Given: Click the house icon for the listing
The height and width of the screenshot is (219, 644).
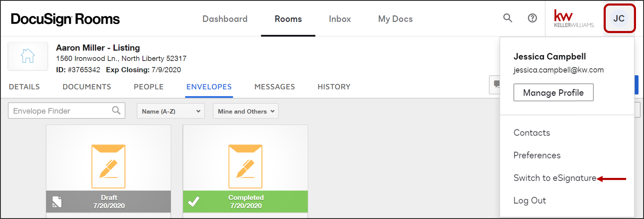Looking at the screenshot, I should tap(27, 56).
